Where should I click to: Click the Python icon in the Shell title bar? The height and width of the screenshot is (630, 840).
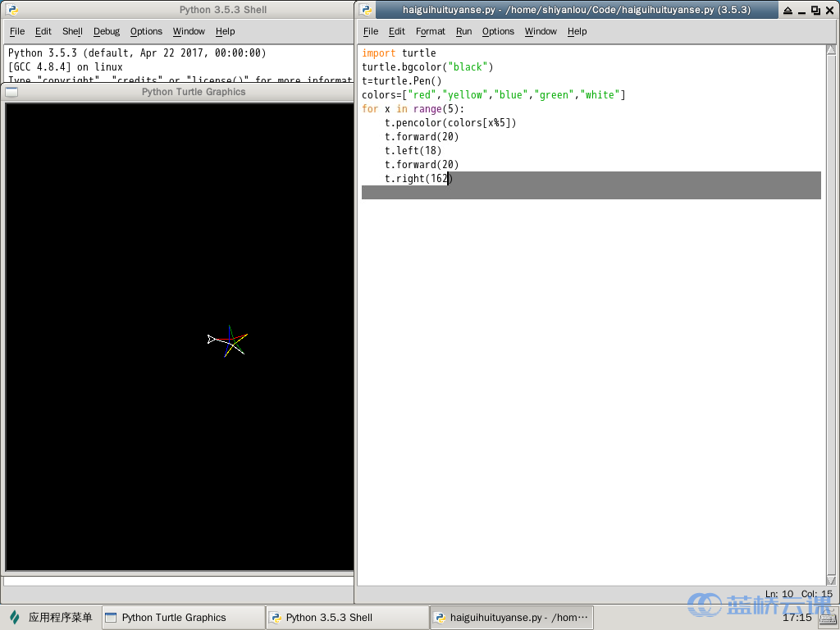(11, 10)
